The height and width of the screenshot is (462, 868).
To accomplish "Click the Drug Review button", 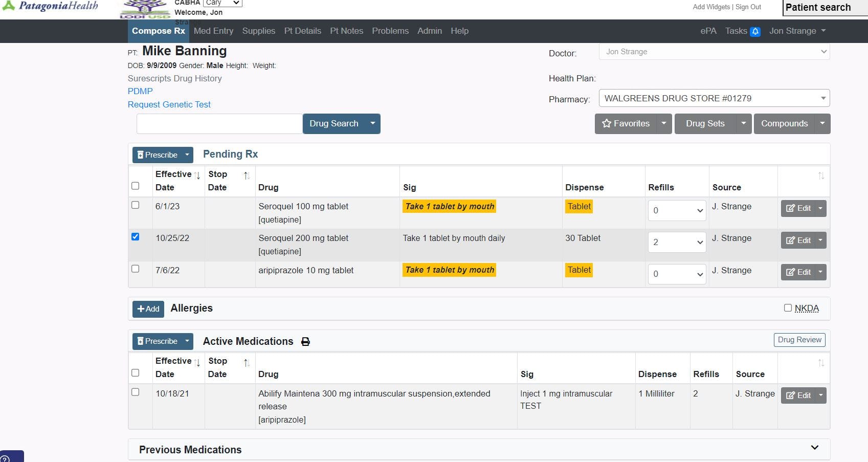I will [x=799, y=340].
